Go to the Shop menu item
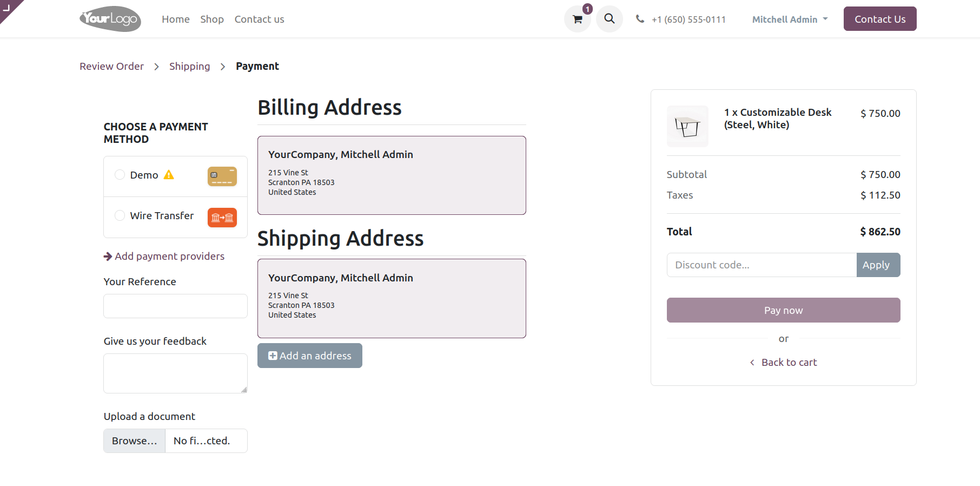Viewport: 980px width, 486px height. (x=212, y=19)
